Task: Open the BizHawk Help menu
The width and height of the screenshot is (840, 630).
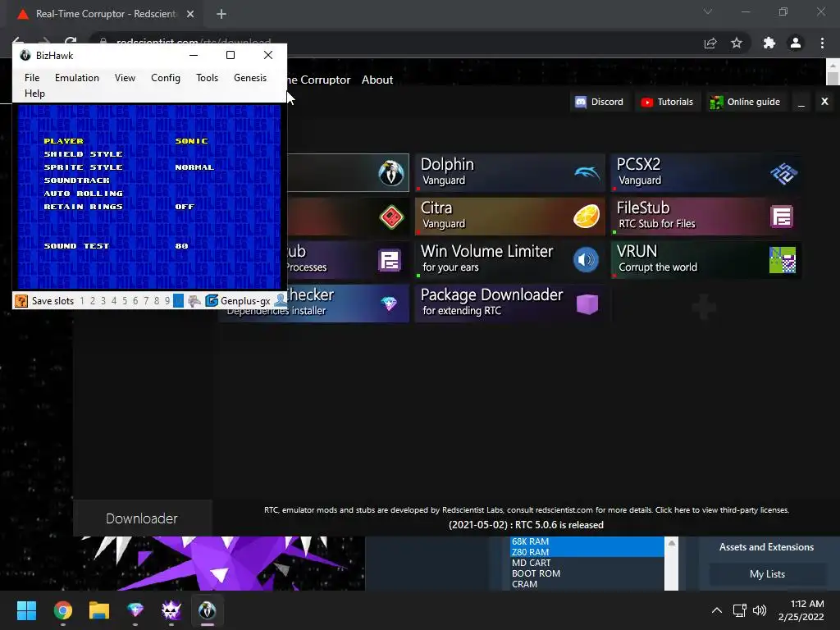Action: click(34, 94)
